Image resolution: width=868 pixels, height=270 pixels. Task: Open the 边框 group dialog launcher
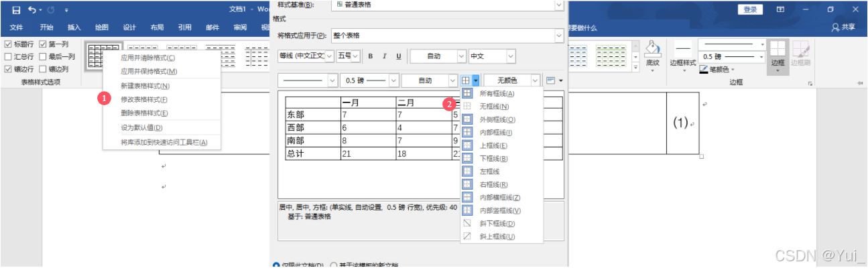click(810, 83)
